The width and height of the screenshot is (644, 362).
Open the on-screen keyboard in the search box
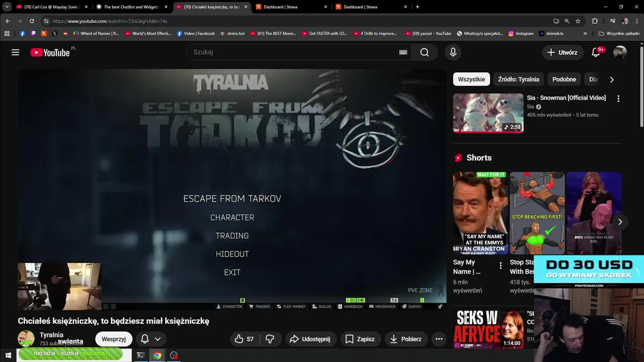point(403,52)
